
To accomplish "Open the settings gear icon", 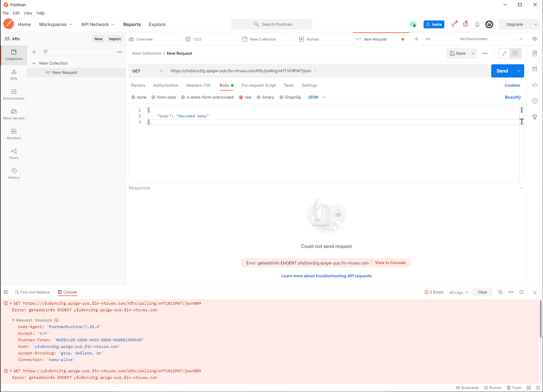I will click(x=465, y=24).
